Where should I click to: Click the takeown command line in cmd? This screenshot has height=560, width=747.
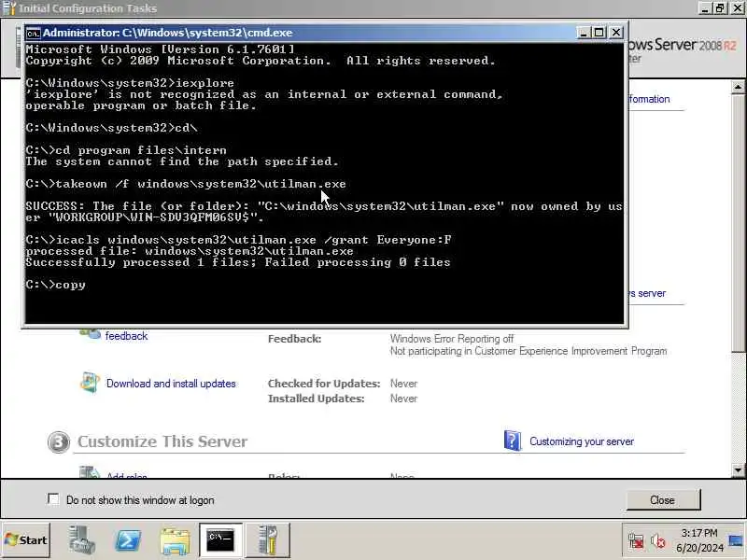pos(186,184)
